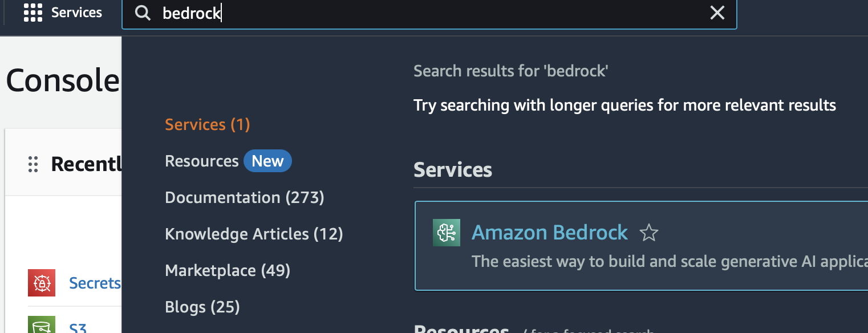Image resolution: width=868 pixels, height=333 pixels.
Task: Click the green S3 bucket icon
Action: click(42, 324)
